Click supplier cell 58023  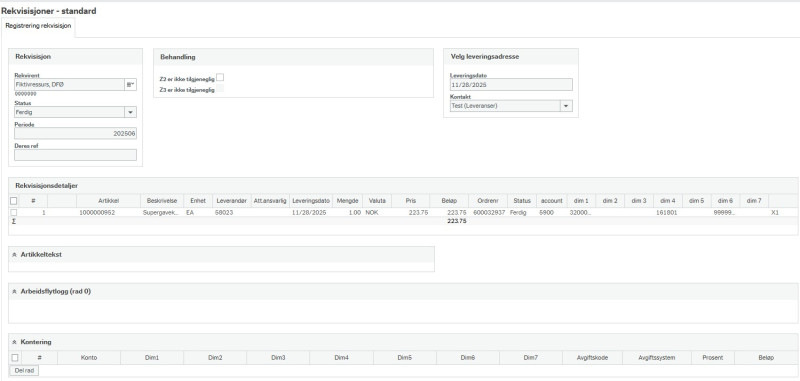(232, 212)
